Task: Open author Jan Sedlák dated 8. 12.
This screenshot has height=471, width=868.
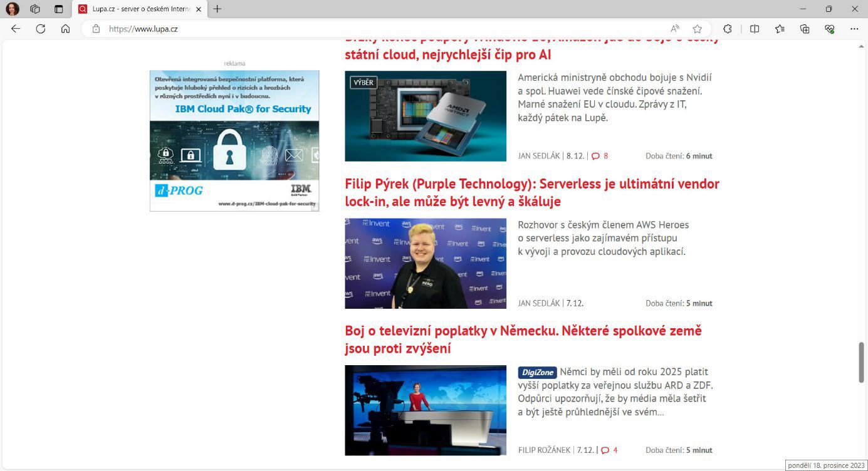Action: point(539,156)
